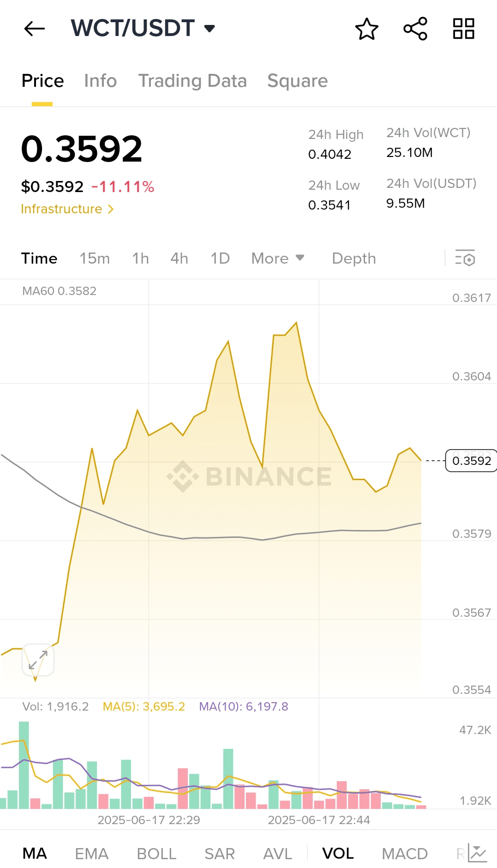This screenshot has height=868, width=497.
Task: Expand the Infrastructure category chevron
Action: coord(111,209)
